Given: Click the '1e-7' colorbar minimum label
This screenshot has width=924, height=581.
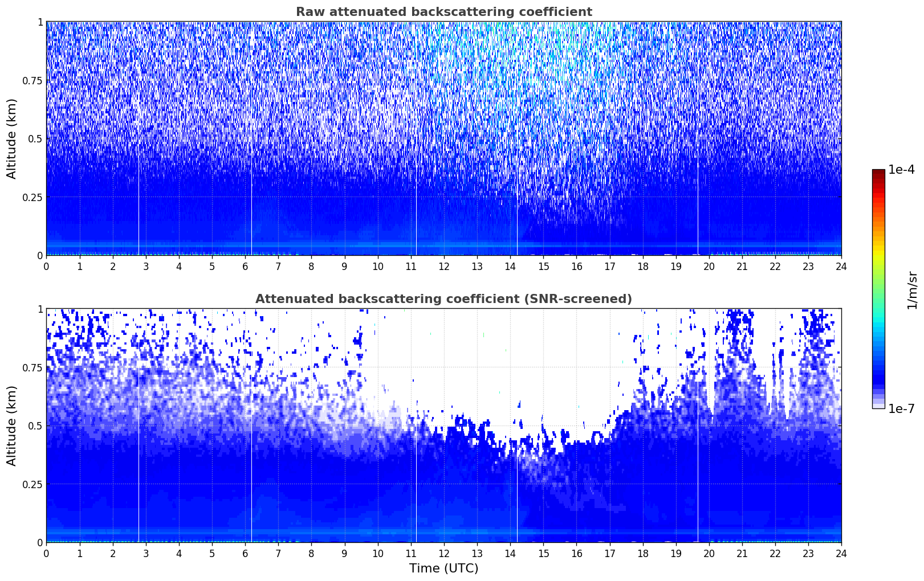Looking at the screenshot, I should pyautogui.click(x=901, y=408).
